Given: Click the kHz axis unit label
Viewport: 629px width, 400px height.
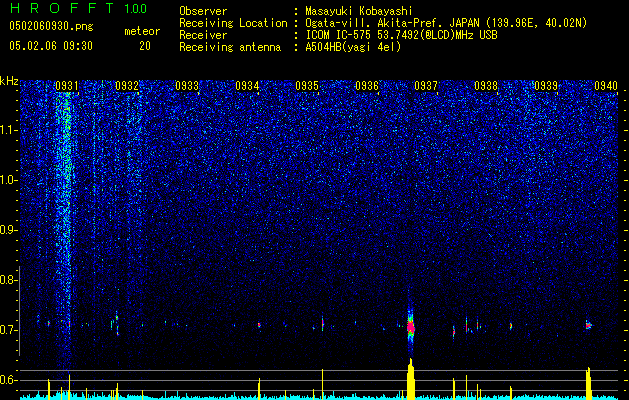Looking at the screenshot, I should click(x=9, y=81).
